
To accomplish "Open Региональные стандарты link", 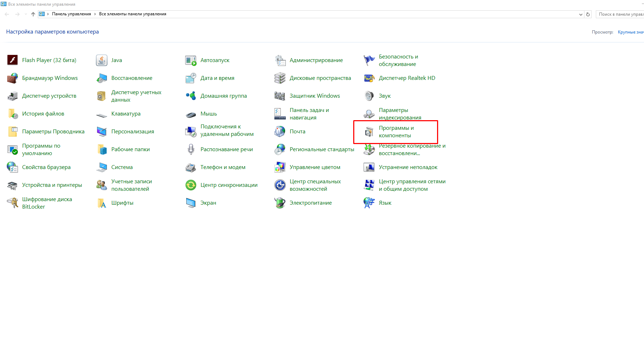I will 322,149.
